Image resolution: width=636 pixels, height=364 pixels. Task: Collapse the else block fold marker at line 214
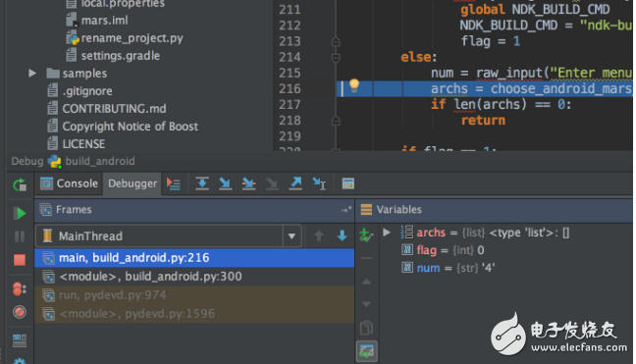[x=336, y=58]
